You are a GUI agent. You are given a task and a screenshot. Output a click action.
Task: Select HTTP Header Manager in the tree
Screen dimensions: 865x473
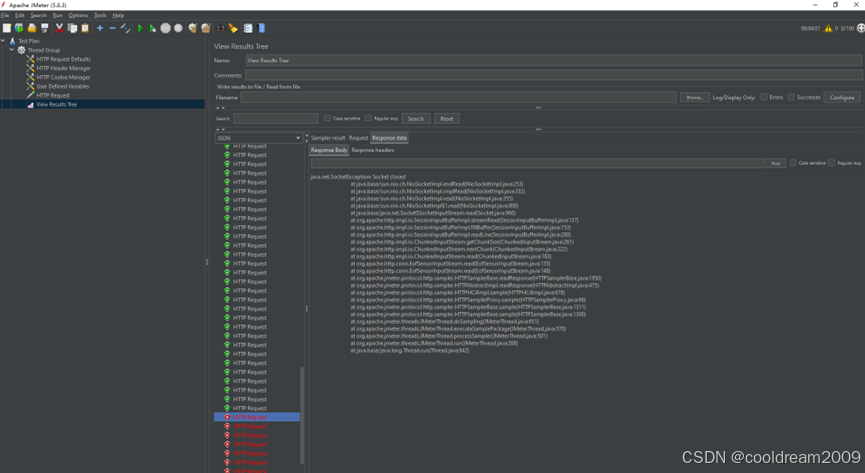point(63,68)
